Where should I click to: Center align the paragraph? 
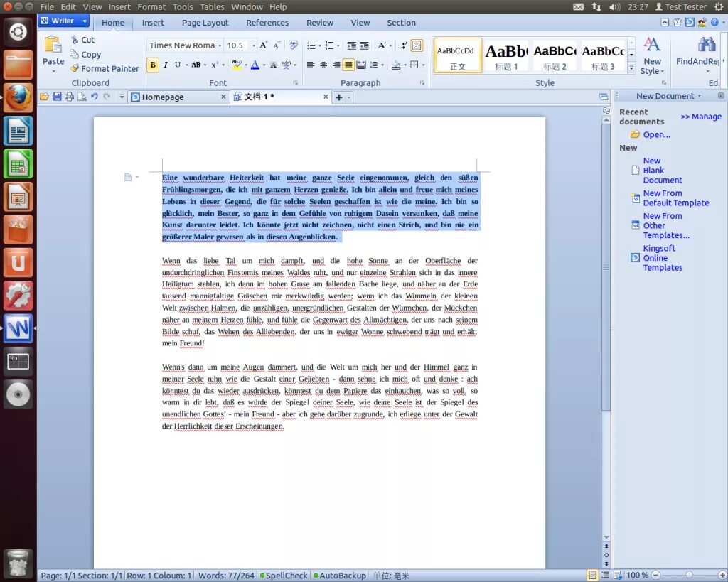click(323, 65)
